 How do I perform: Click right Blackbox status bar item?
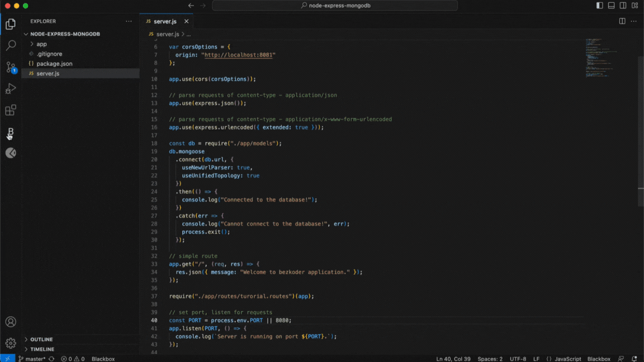click(599, 359)
